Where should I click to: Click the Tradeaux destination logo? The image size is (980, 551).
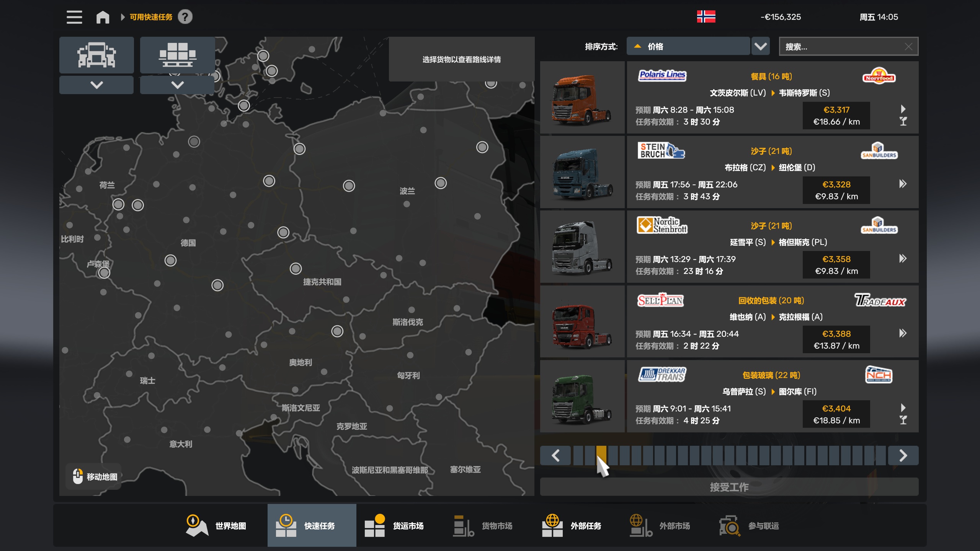(x=880, y=300)
